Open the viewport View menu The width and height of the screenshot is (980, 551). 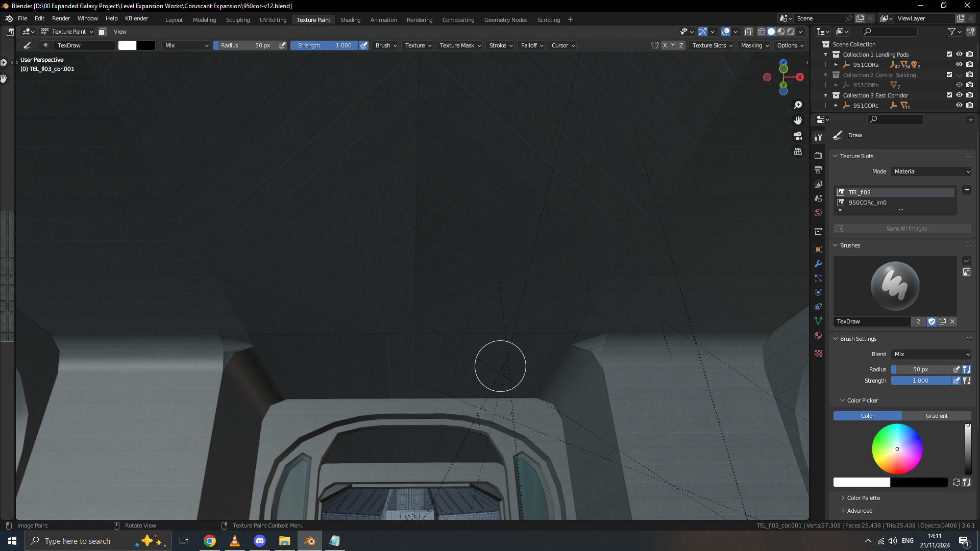pos(120,32)
